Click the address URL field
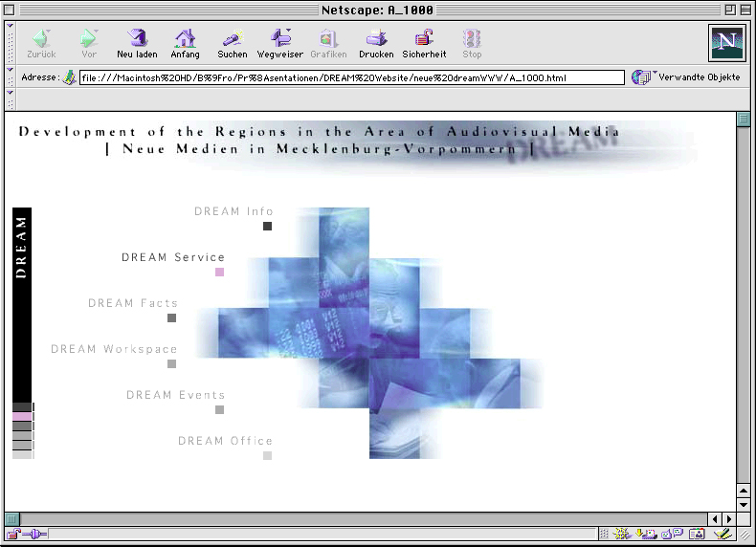This screenshot has width=756, height=547. coord(350,77)
